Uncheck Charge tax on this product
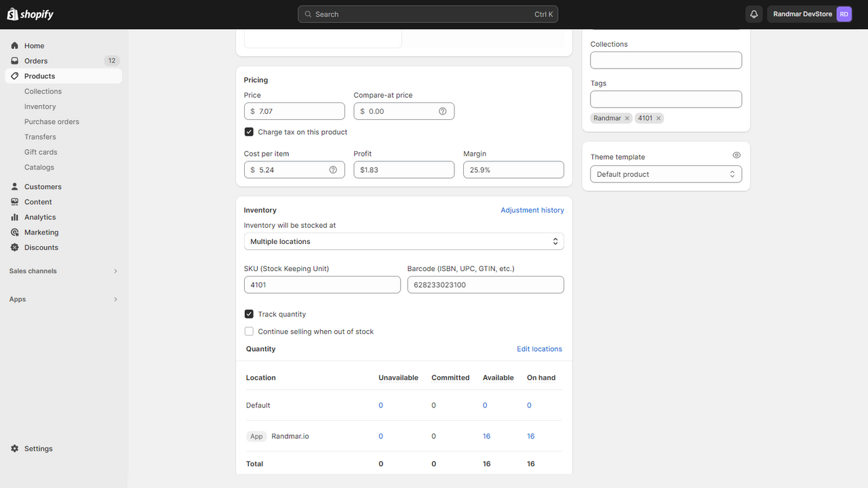This screenshot has height=488, width=868. point(249,132)
